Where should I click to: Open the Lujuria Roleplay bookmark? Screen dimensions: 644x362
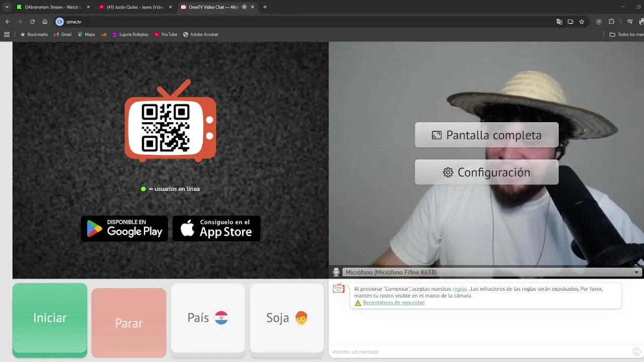pos(130,34)
